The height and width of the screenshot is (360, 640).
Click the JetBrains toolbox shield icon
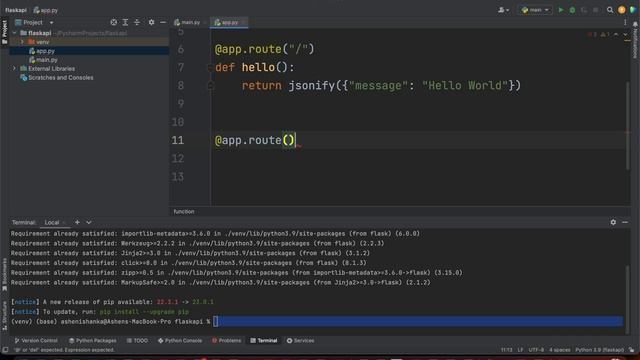click(633, 10)
